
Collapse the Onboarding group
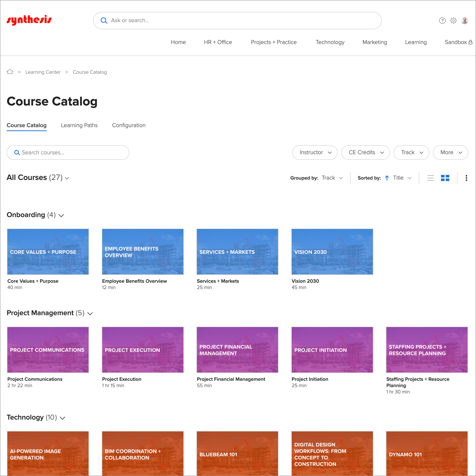pos(61,216)
